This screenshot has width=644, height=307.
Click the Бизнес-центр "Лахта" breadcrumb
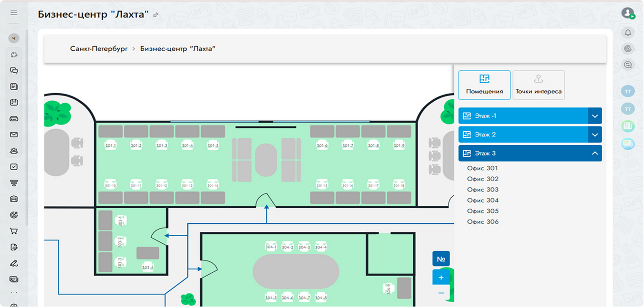(178, 49)
